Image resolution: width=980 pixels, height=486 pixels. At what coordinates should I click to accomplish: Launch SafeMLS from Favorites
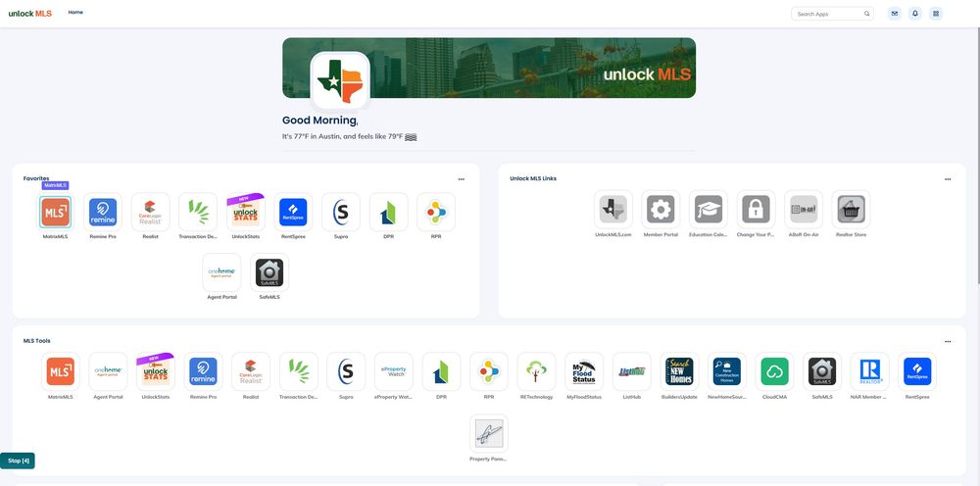(x=269, y=272)
